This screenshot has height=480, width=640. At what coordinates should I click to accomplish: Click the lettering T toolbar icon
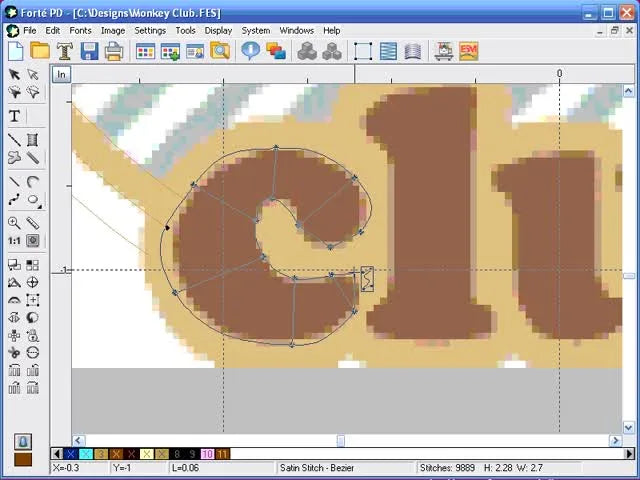click(64, 51)
